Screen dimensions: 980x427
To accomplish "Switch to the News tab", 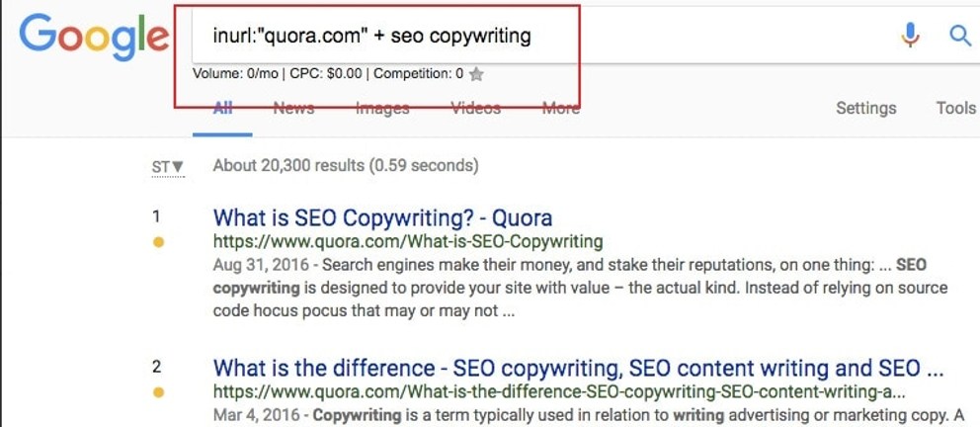I will (293, 108).
